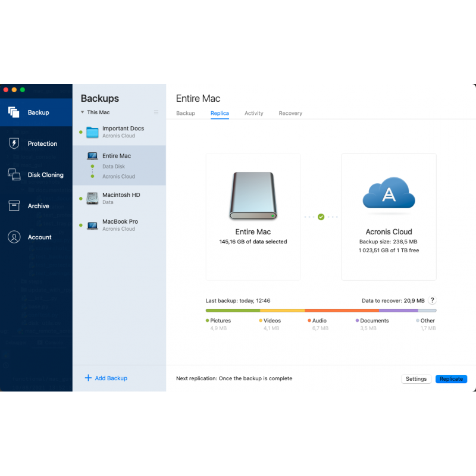Select the MacBook Pro backup
476x476 pixels.
point(119,224)
